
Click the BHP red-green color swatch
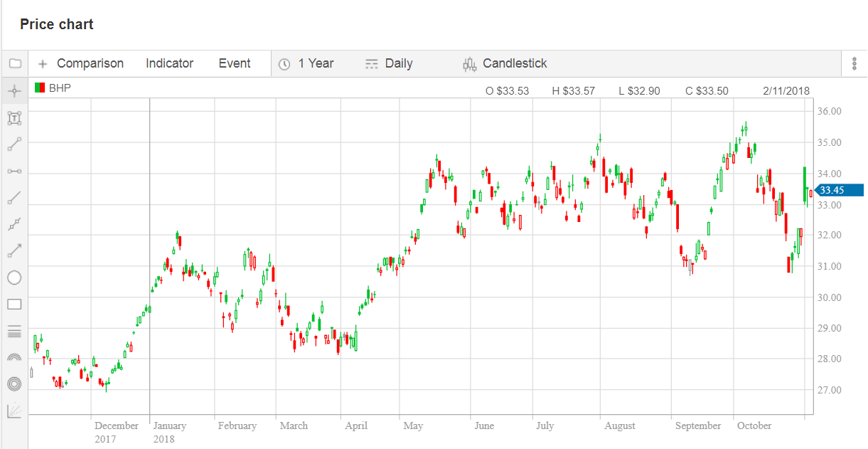tap(40, 88)
